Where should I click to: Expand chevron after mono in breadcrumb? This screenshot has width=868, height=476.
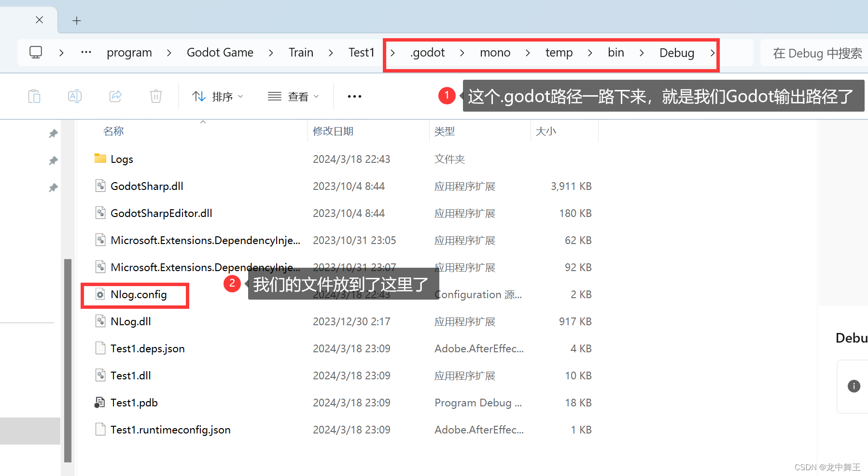coord(528,53)
